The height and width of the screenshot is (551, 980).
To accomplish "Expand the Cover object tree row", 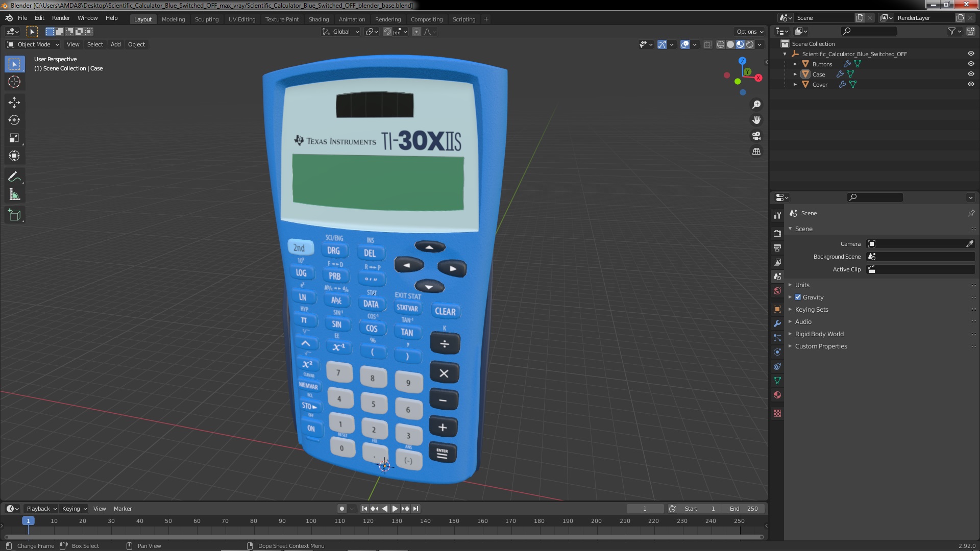I will (x=795, y=84).
